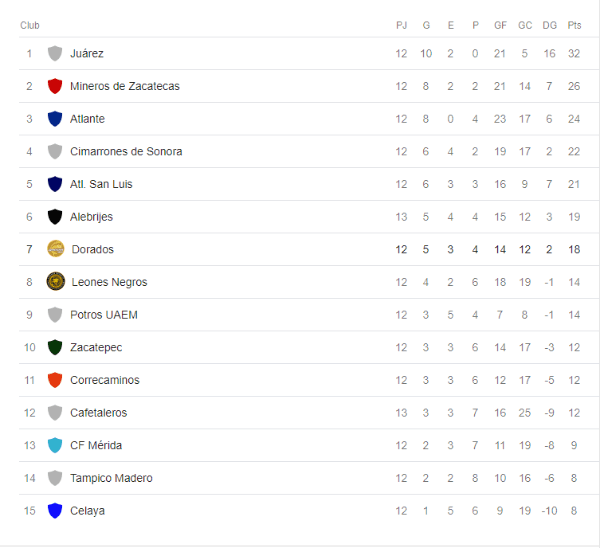Click the blue Atlante shield icon
The height and width of the screenshot is (548, 600).
click(55, 119)
